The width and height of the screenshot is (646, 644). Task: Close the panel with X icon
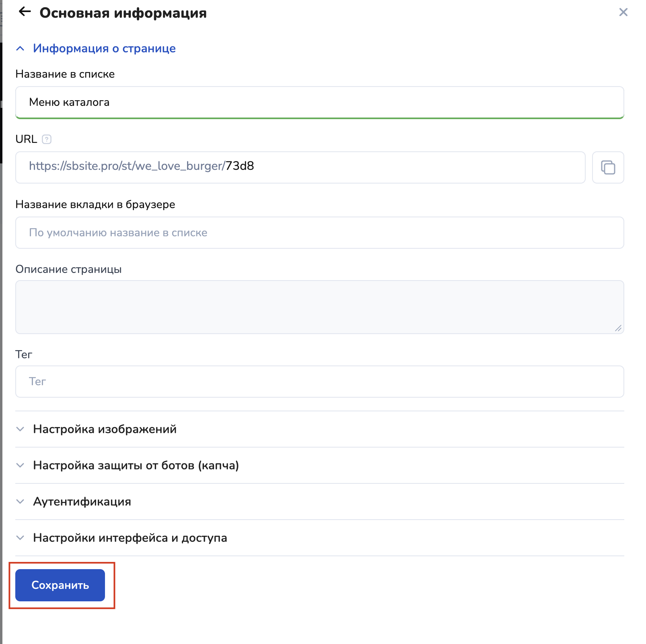pyautogui.click(x=623, y=12)
